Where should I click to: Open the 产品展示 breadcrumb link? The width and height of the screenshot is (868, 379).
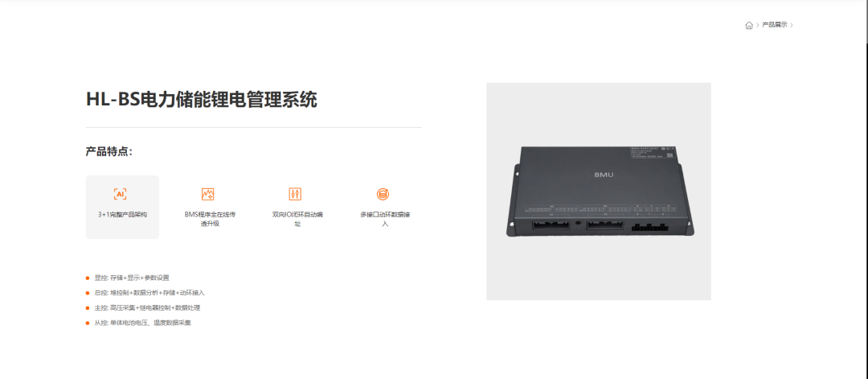click(775, 25)
